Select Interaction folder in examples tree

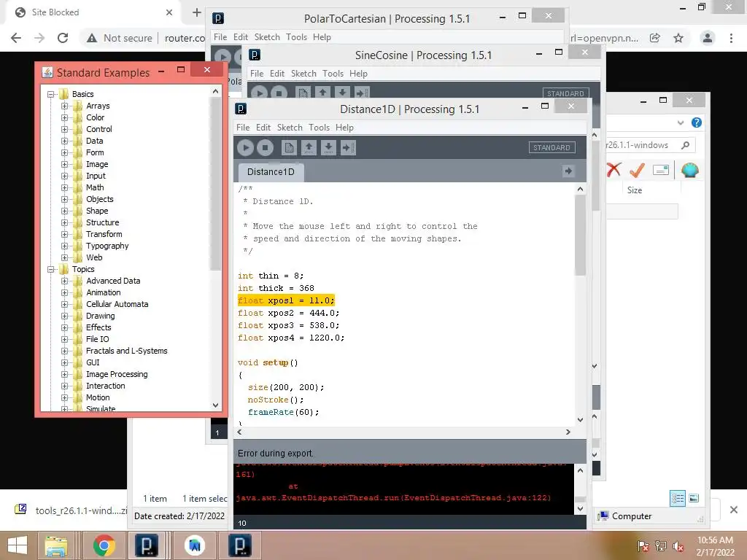(x=105, y=386)
